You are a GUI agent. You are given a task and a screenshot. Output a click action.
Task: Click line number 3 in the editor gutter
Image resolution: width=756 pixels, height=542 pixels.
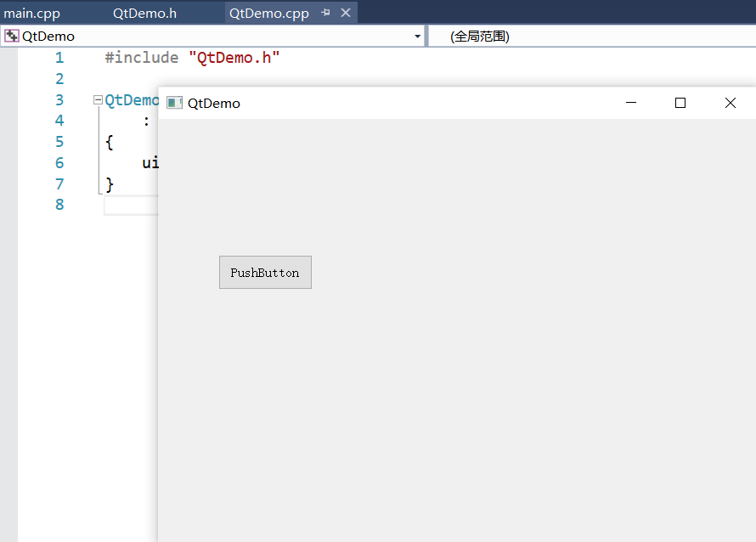point(59,99)
